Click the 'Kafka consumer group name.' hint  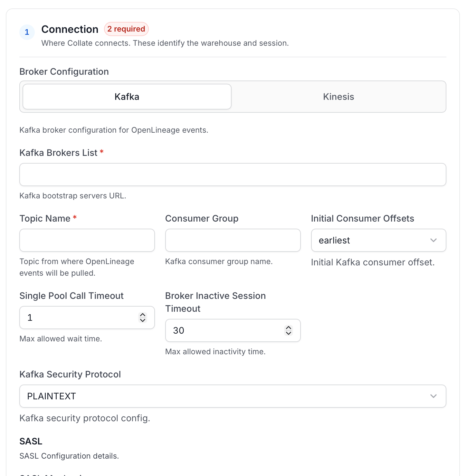point(219,262)
